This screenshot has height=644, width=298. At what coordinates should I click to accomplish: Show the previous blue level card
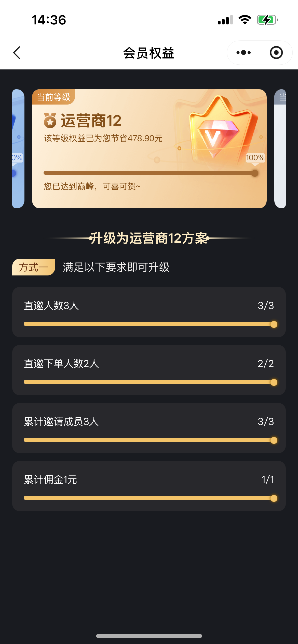[x=18, y=149]
